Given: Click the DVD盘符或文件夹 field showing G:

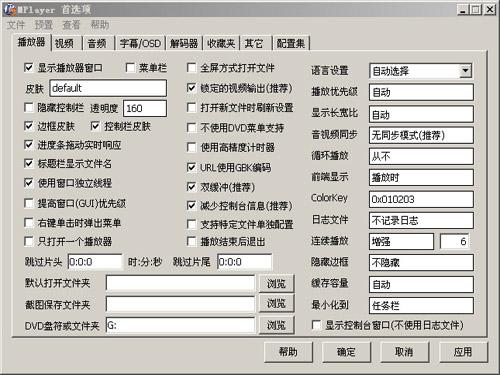Looking at the screenshot, I should click(x=180, y=325).
